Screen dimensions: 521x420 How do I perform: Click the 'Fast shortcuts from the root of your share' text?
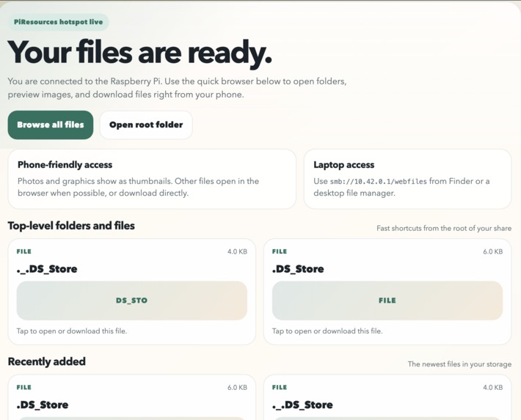tap(444, 229)
